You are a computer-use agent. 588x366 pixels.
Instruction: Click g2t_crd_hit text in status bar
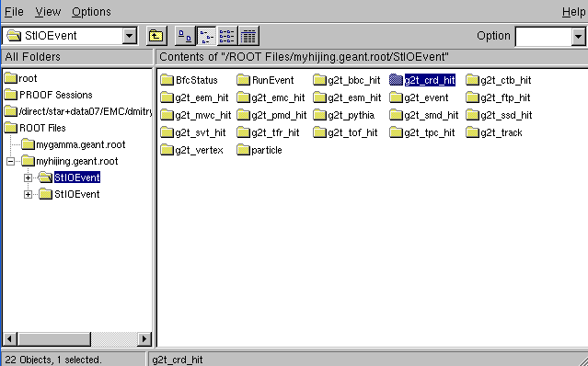178,360
